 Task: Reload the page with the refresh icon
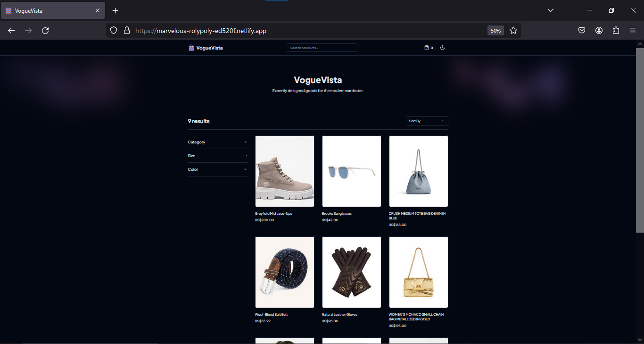(45, 31)
